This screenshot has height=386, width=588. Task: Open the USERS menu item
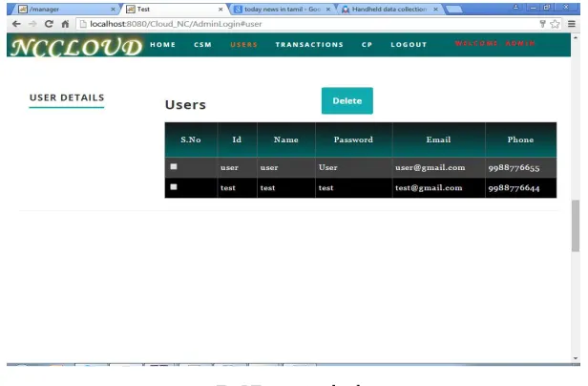[x=243, y=45]
